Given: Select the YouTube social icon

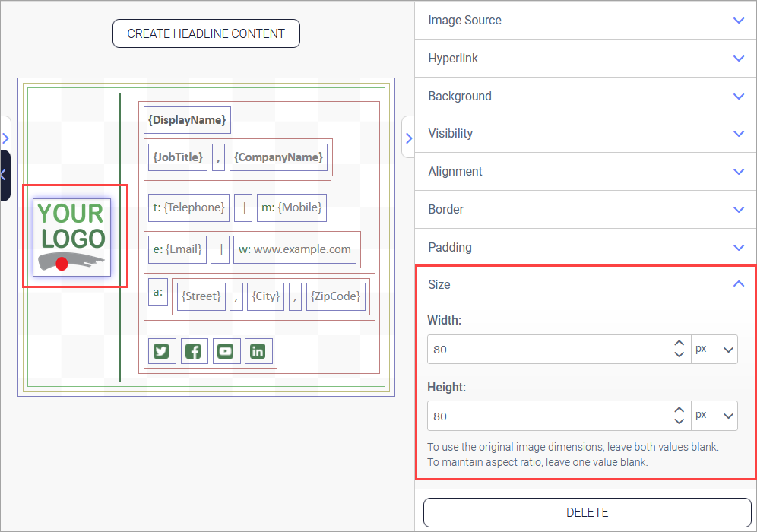Looking at the screenshot, I should click(226, 351).
